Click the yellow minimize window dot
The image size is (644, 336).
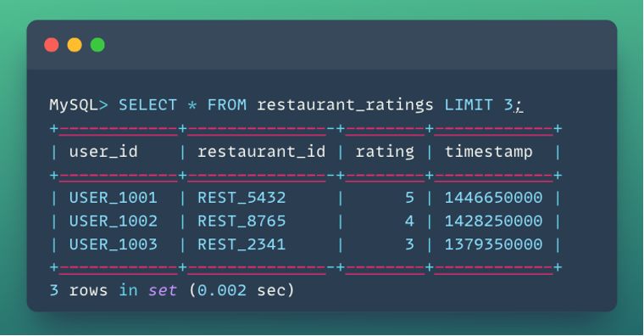pos(75,45)
